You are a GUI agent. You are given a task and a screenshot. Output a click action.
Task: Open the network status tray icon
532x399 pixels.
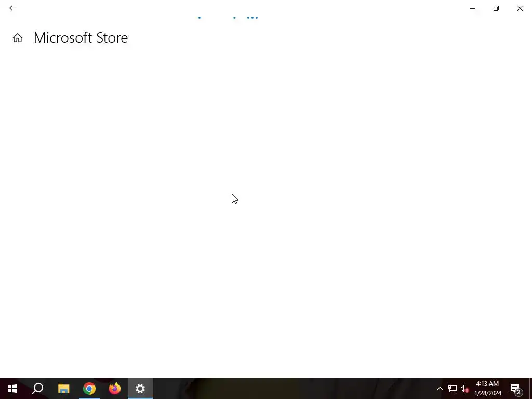point(453,389)
